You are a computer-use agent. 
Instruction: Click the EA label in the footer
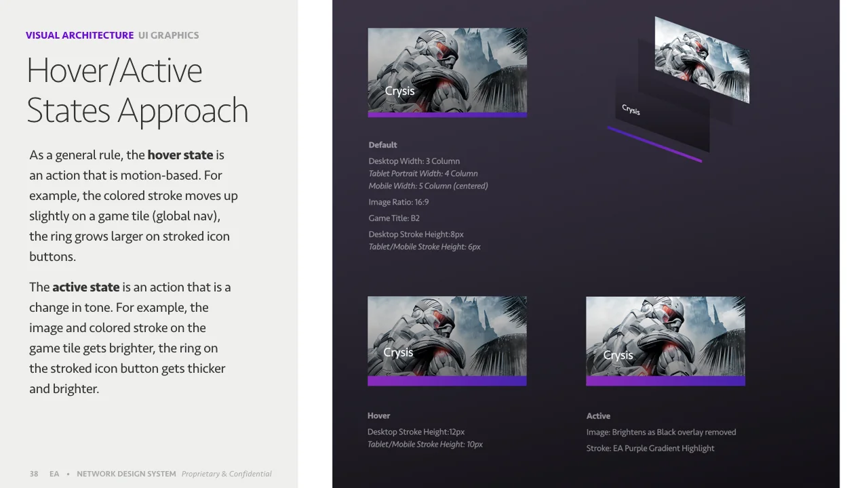[x=54, y=474]
